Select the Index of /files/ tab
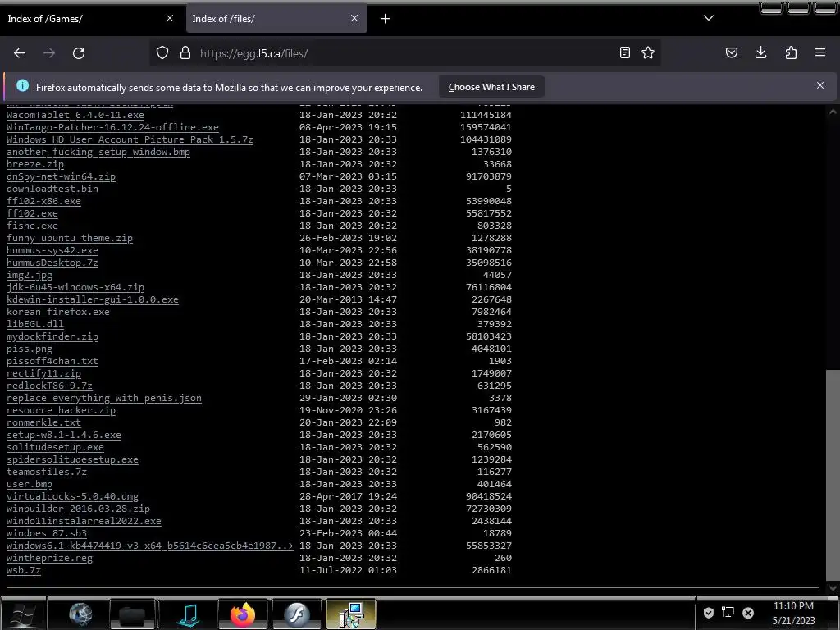 point(276,19)
